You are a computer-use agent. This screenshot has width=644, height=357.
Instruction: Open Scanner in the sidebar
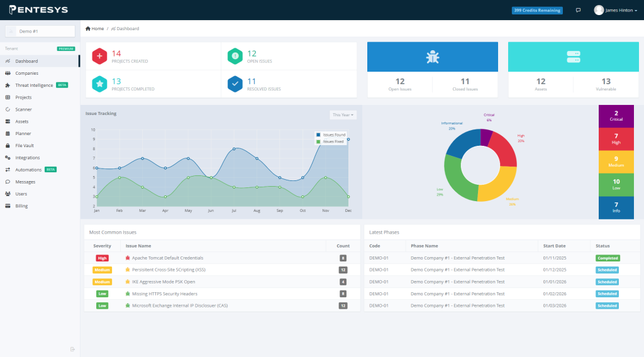(23, 109)
